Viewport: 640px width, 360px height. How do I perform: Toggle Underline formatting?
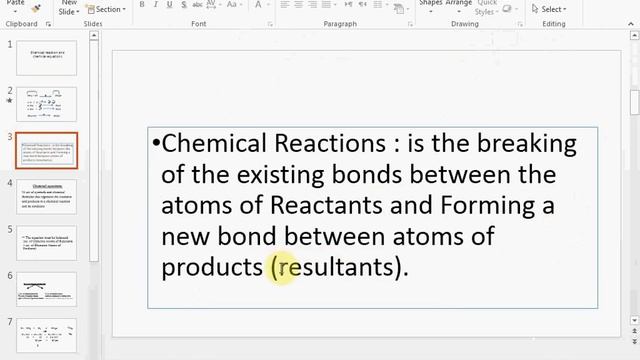click(x=169, y=5)
